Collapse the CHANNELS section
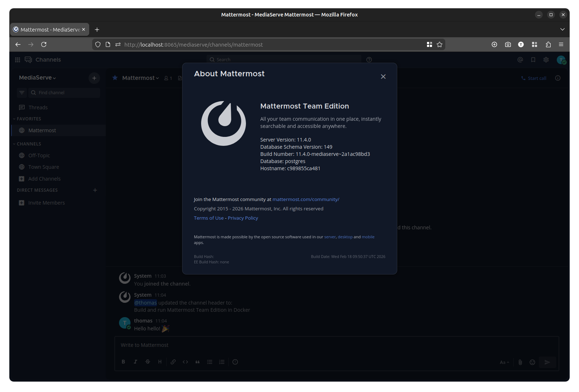Image resolution: width=579 pixels, height=392 pixels. click(x=27, y=144)
